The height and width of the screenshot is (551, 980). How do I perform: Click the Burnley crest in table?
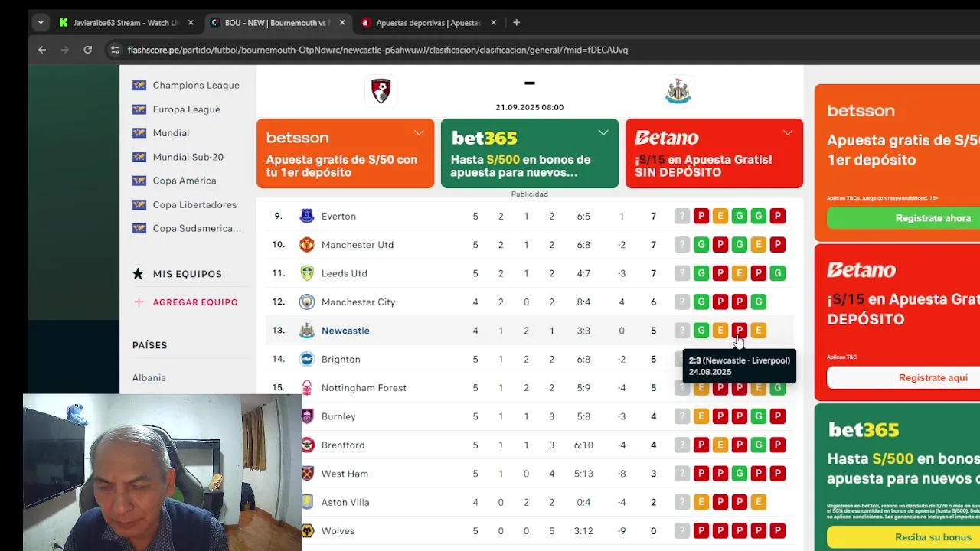[x=307, y=416]
